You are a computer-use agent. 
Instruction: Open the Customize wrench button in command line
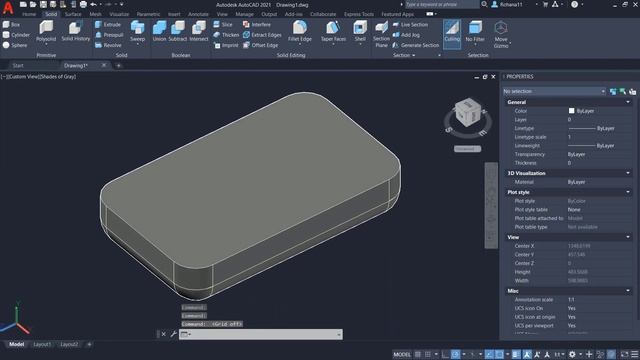point(173,334)
